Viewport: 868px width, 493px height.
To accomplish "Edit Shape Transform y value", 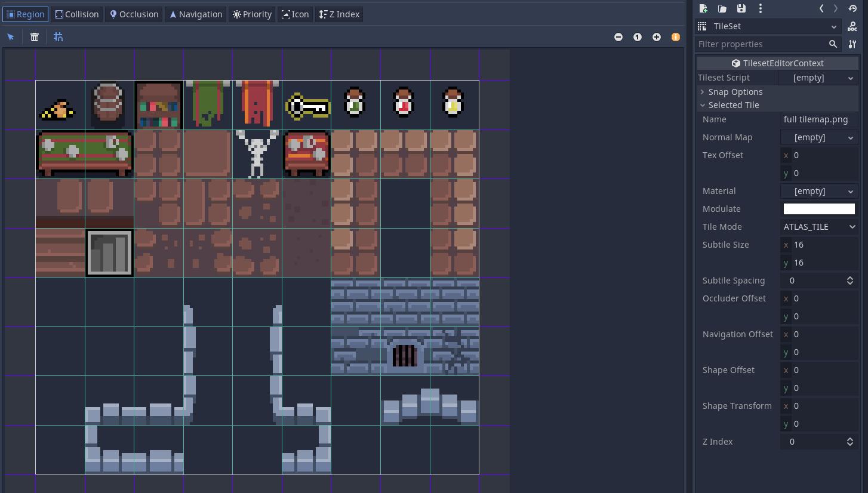I will [819, 424].
